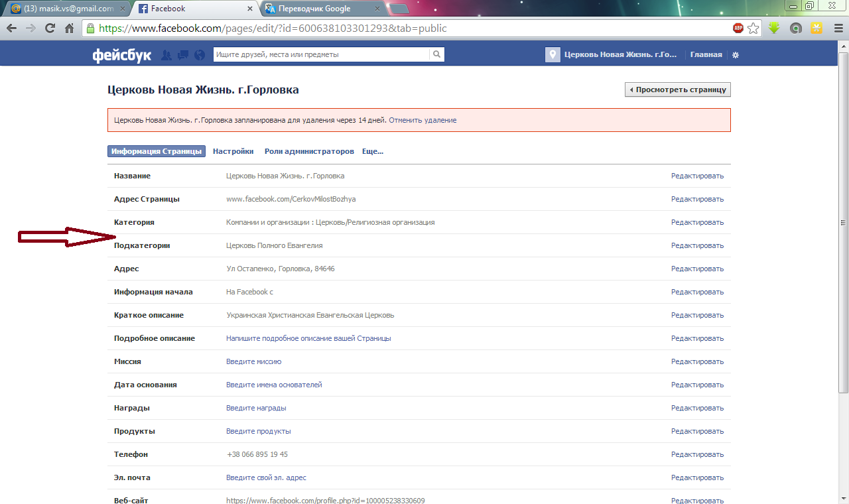Viewport: 849px width, 504px height.
Task: Click the фейсбук logo
Action: pyautogui.click(x=121, y=55)
